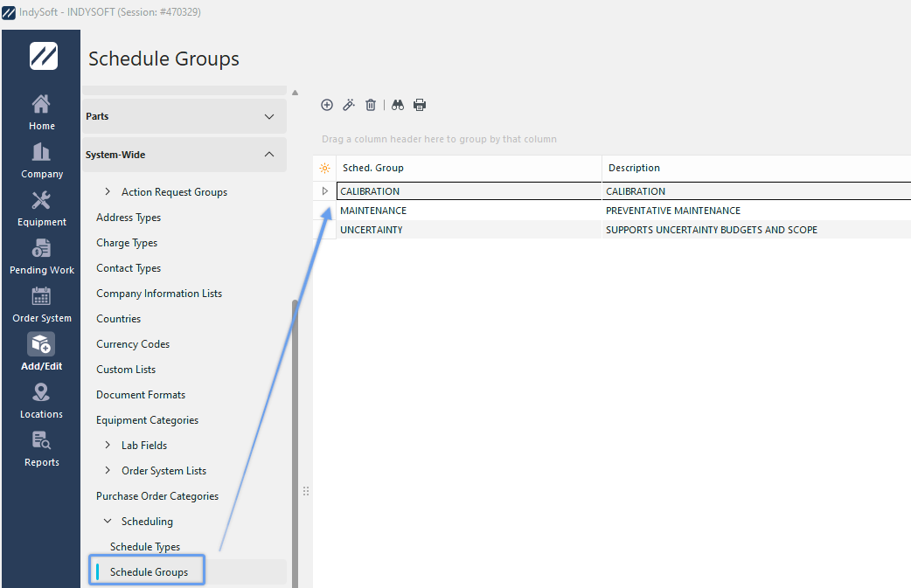
Task: Open Charge Types list
Action: pos(127,243)
